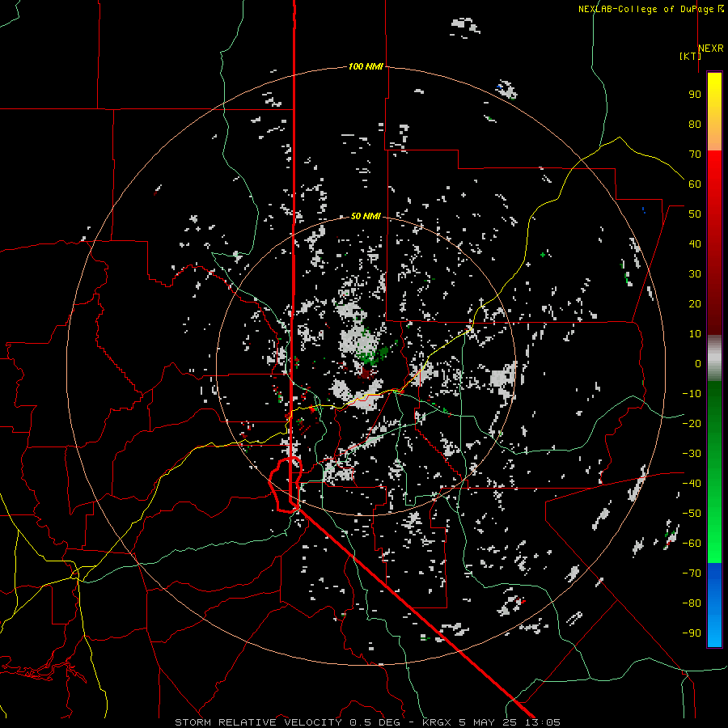
Task: Click the orange 70-80 segment of color bar
Action: click(x=714, y=138)
